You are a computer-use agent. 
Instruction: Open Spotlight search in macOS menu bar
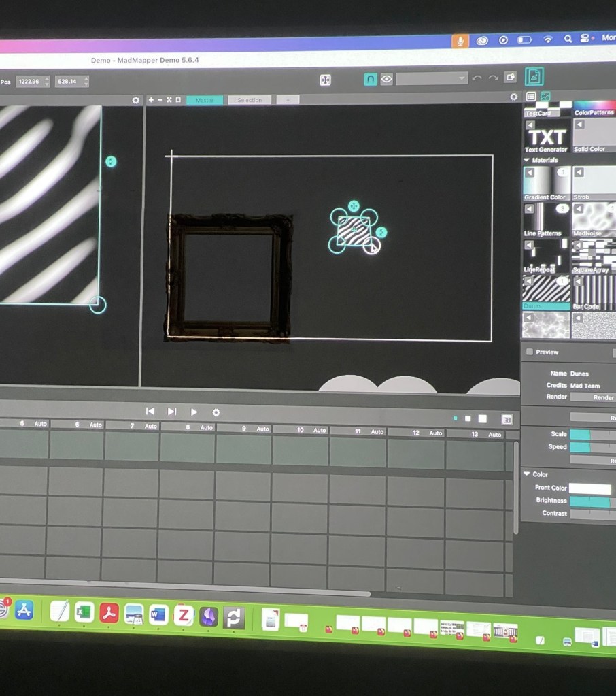click(568, 39)
